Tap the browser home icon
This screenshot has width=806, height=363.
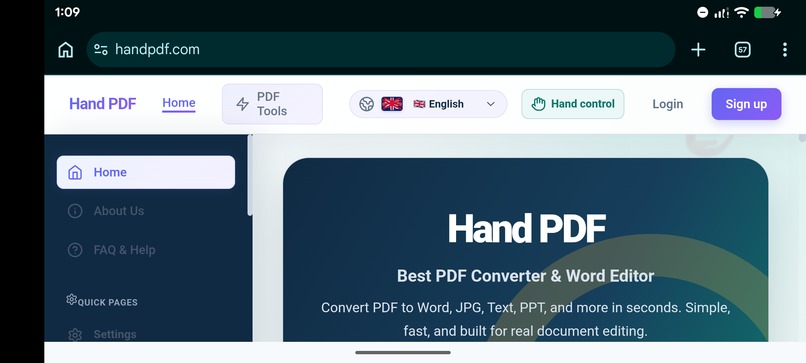65,50
